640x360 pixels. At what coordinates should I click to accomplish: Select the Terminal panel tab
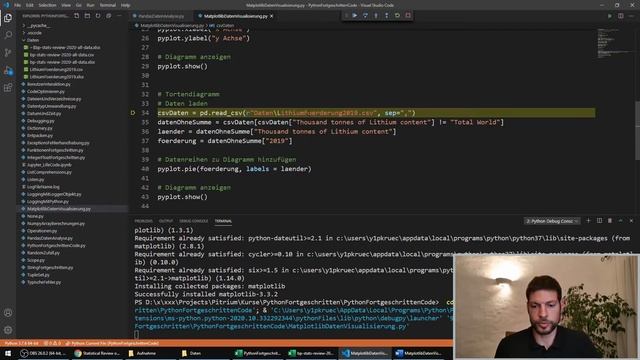223,221
